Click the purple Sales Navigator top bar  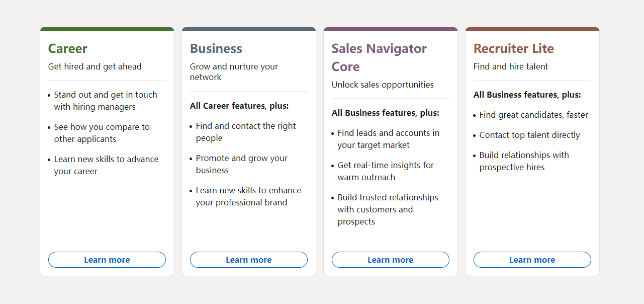click(x=391, y=29)
